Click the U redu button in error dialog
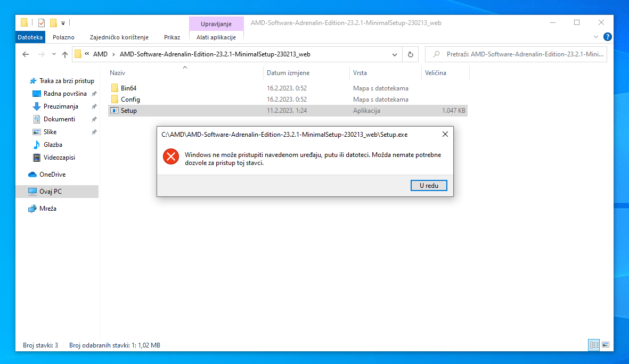Viewport: 629px width, 364px height. tap(429, 185)
